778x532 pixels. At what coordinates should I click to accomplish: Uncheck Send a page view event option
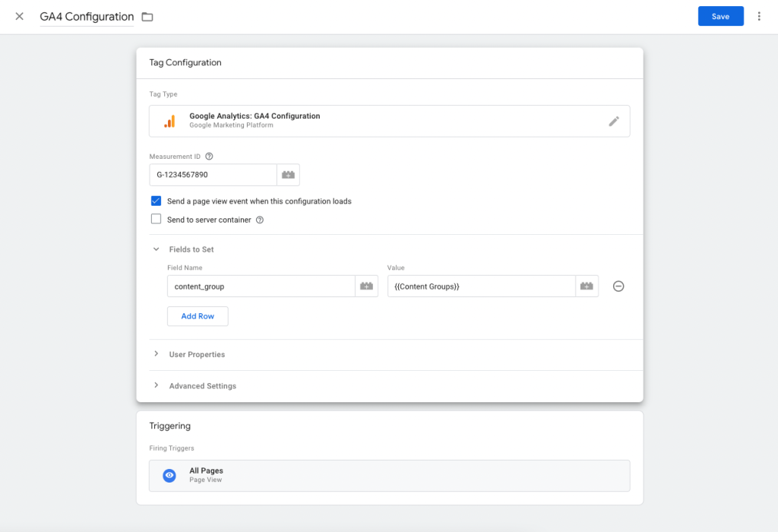click(156, 201)
